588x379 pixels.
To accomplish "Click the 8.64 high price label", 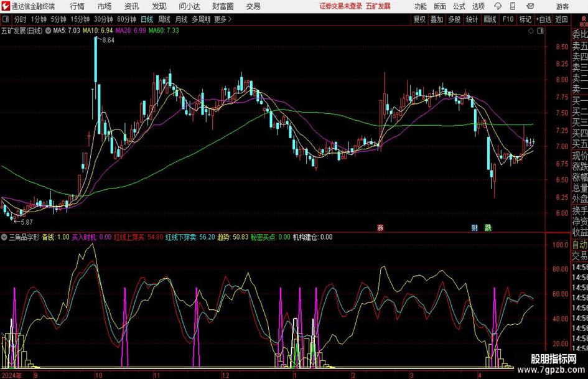I will pos(108,40).
